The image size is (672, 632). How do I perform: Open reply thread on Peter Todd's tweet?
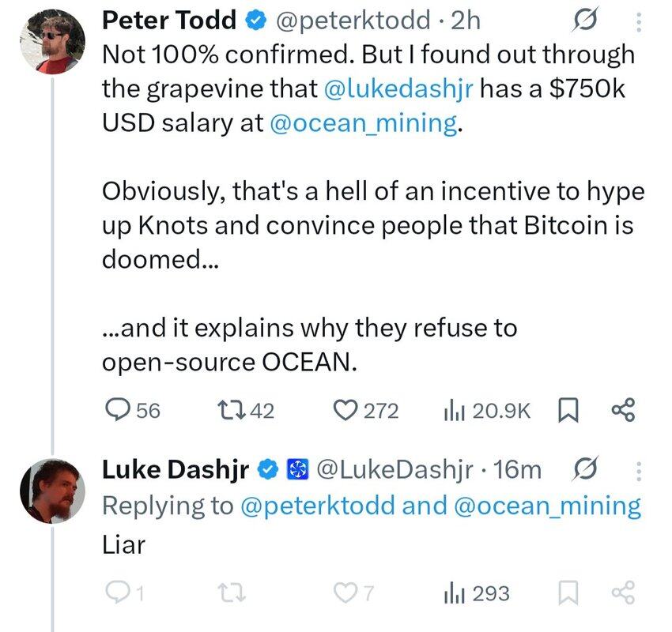(x=133, y=410)
